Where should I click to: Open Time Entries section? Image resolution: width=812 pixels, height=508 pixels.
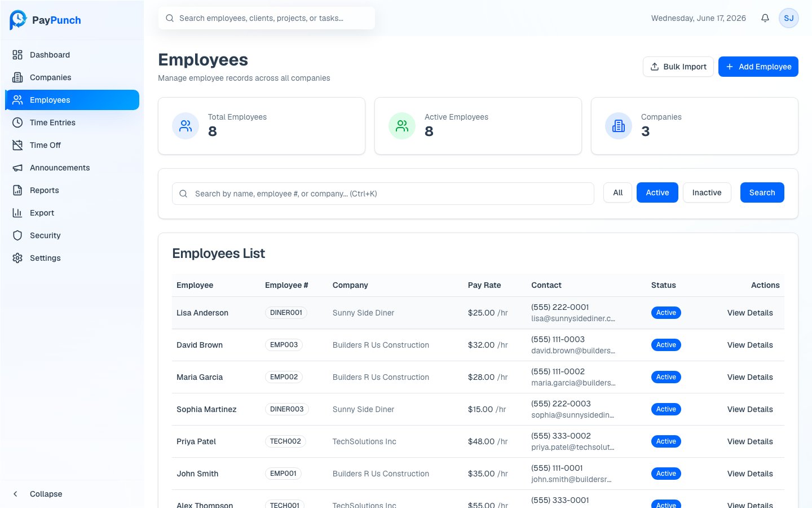pyautogui.click(x=72, y=122)
